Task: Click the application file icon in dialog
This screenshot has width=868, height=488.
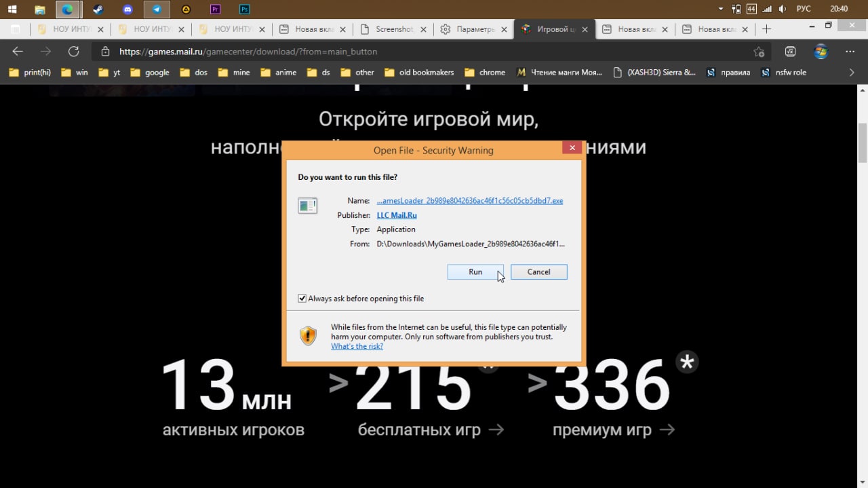Action: (x=308, y=205)
